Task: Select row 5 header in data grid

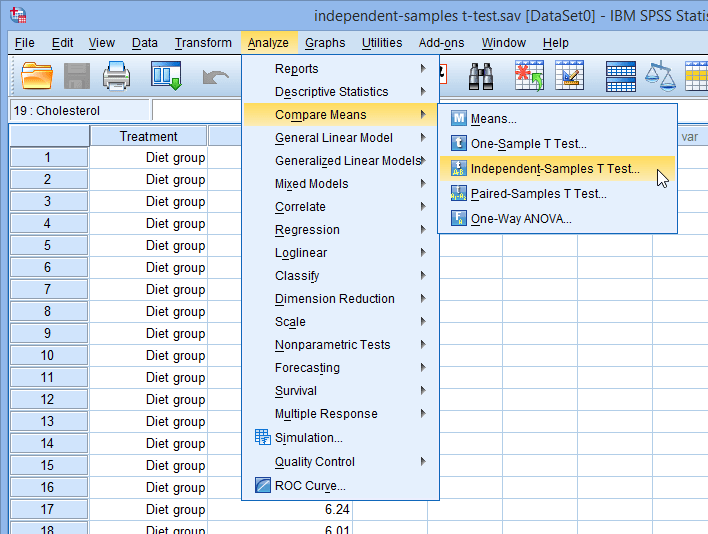Action: 48,245
